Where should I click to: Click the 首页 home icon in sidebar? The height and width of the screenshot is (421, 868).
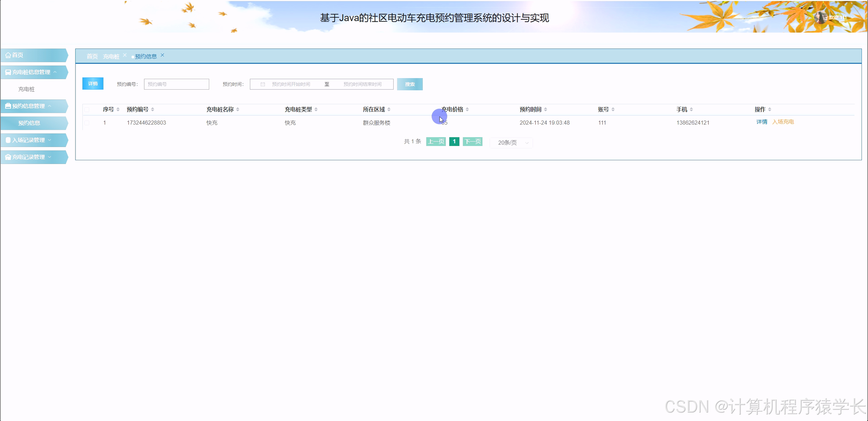[8, 55]
